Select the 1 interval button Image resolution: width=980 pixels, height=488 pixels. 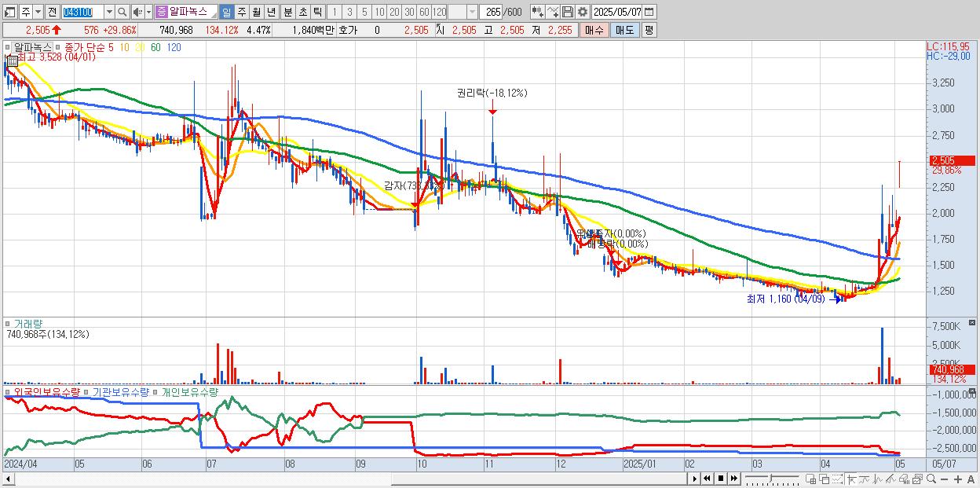click(x=335, y=12)
